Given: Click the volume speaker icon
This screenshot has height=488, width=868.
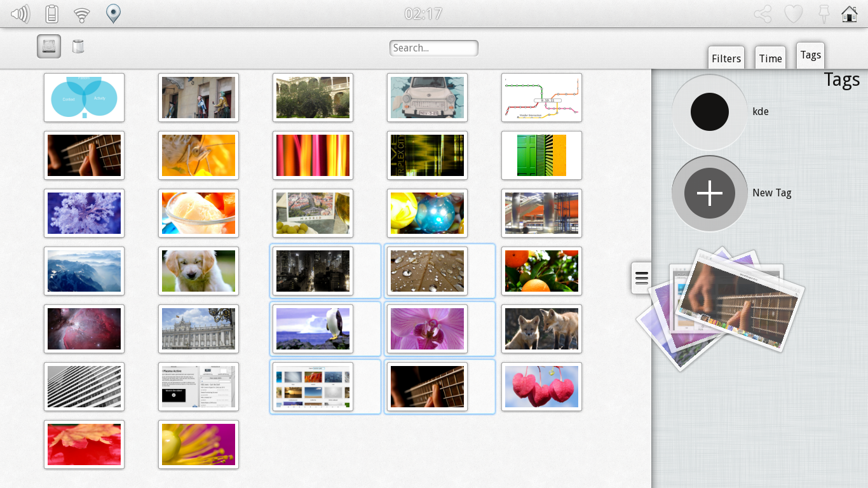Looking at the screenshot, I should tap(20, 13).
